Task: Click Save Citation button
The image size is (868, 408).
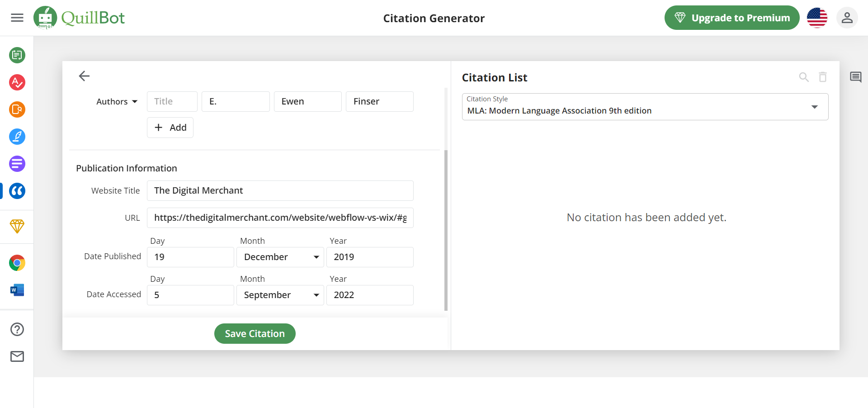Action: pyautogui.click(x=255, y=333)
